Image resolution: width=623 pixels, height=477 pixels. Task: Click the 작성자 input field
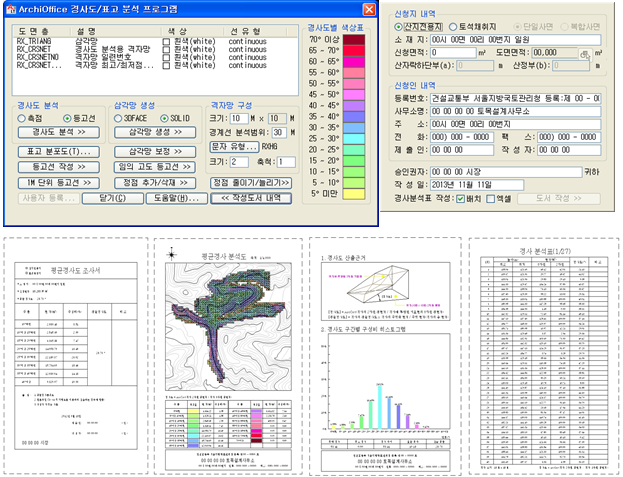click(569, 150)
